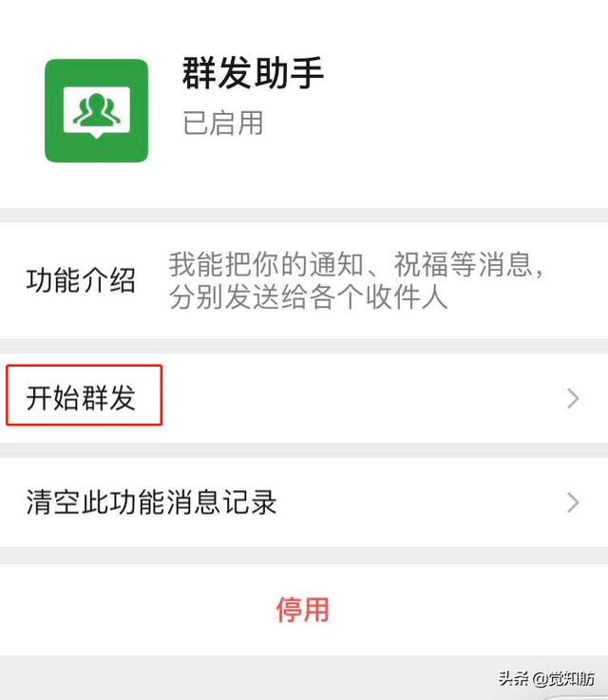This screenshot has width=608, height=700.
Task: Tap the speech-bubble pointer under the icon's white panel
Action: click(x=97, y=136)
